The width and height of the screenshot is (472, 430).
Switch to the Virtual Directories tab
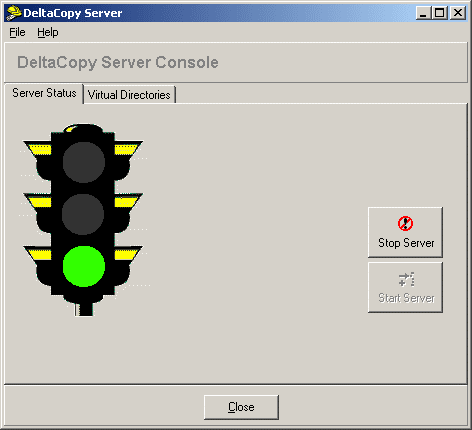click(129, 95)
